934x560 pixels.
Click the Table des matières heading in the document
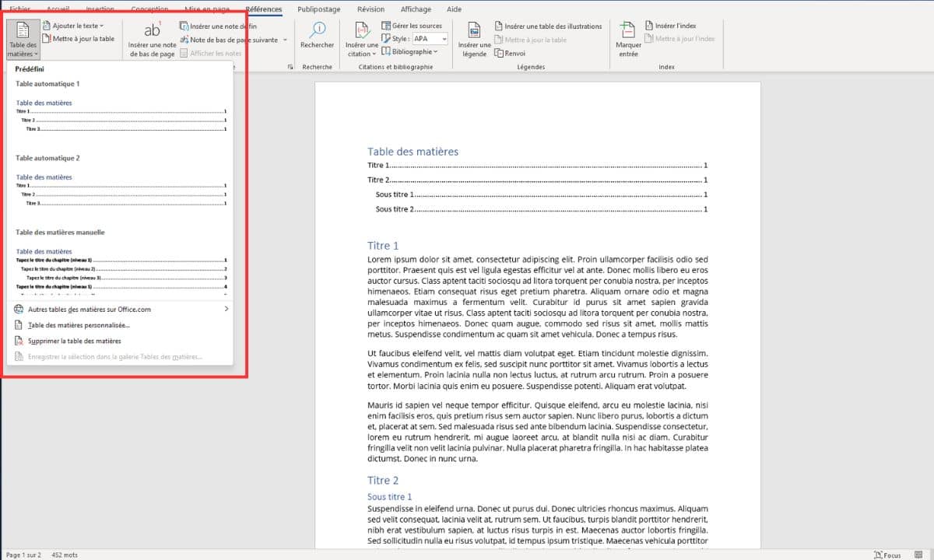point(413,152)
